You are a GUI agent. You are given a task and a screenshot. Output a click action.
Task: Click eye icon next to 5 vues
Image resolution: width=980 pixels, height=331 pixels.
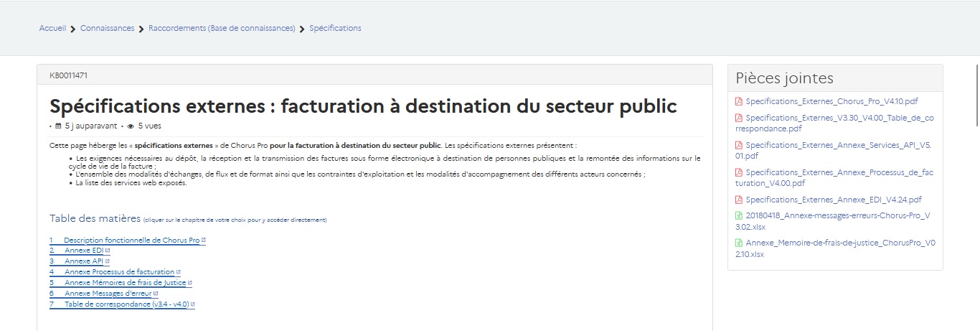point(131,126)
